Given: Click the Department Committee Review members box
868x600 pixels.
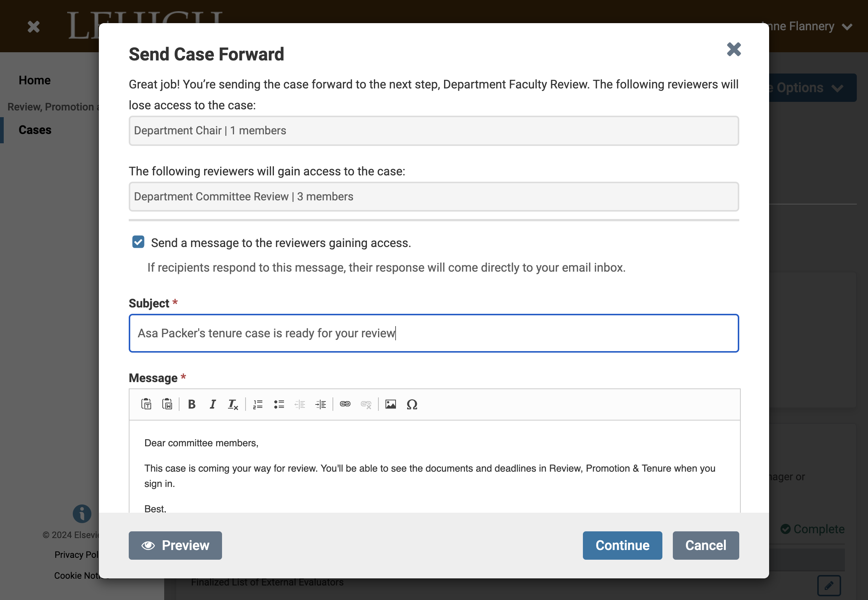Looking at the screenshot, I should pyautogui.click(x=434, y=197).
